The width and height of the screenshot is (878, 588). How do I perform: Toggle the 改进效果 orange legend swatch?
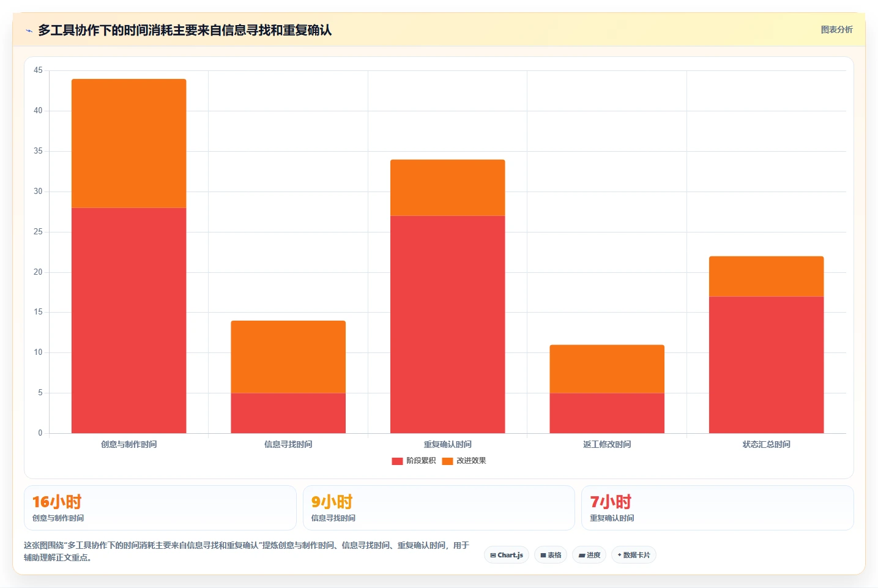[x=447, y=461]
